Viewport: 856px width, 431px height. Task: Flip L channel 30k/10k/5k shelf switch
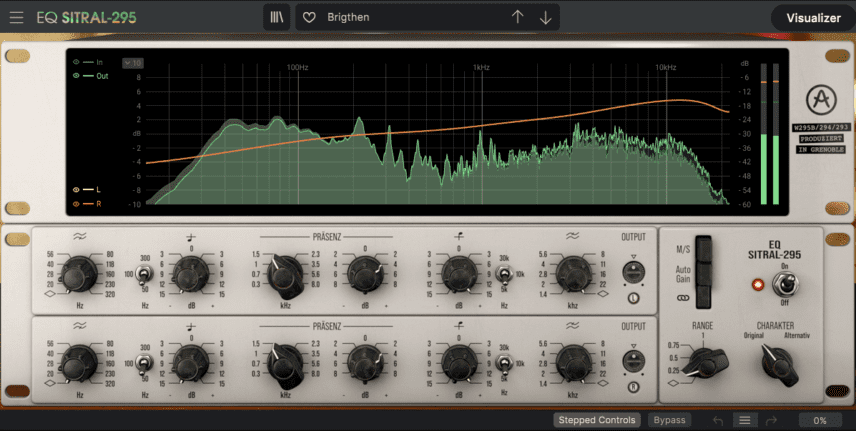pyautogui.click(x=504, y=274)
